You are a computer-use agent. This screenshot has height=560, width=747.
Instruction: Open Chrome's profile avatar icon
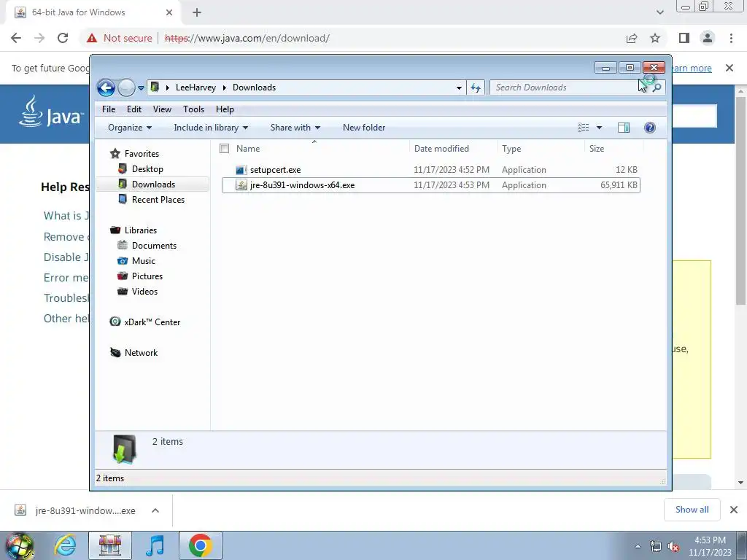tap(708, 38)
